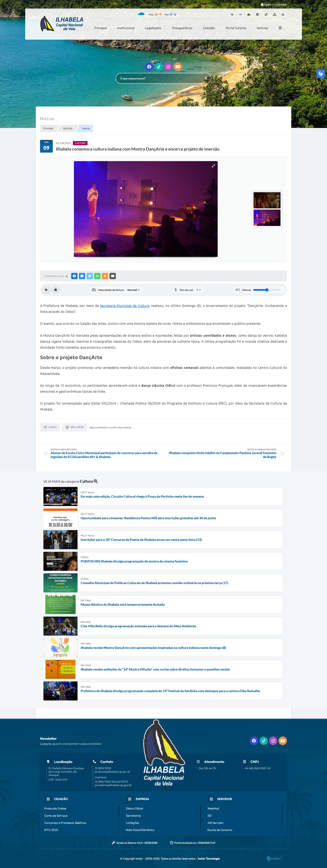Go to the more recent news article

[104, 455]
